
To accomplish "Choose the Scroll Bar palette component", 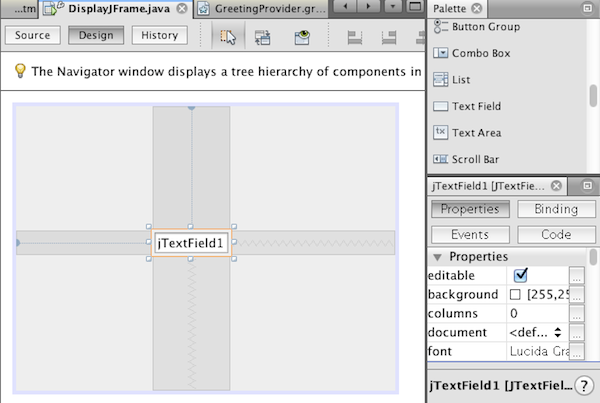I will tap(476, 159).
